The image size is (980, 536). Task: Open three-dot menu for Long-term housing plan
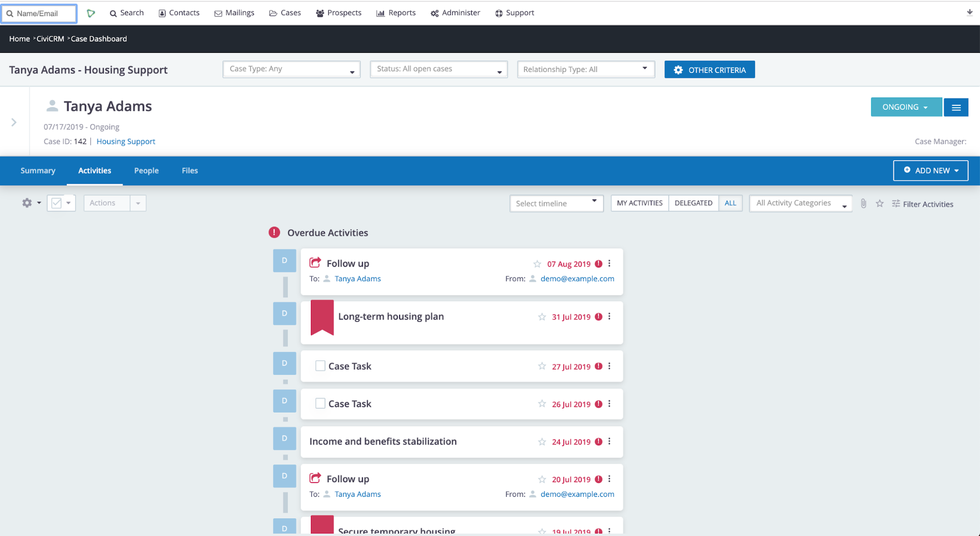click(609, 317)
